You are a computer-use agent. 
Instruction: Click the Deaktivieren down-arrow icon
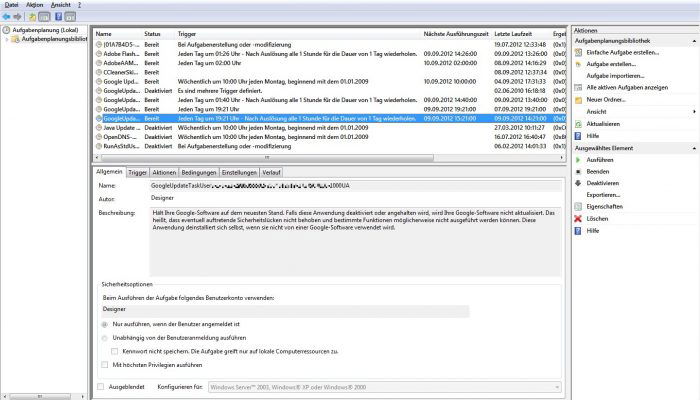click(x=578, y=183)
